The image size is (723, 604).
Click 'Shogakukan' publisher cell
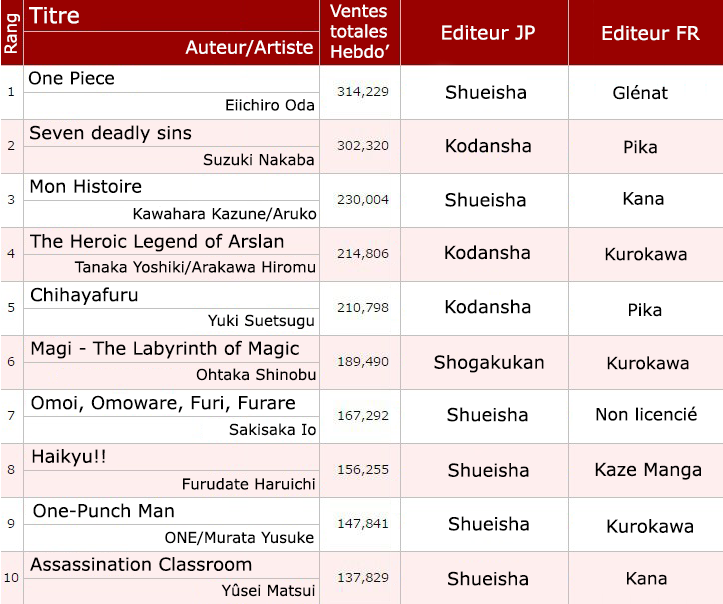pos(489,363)
